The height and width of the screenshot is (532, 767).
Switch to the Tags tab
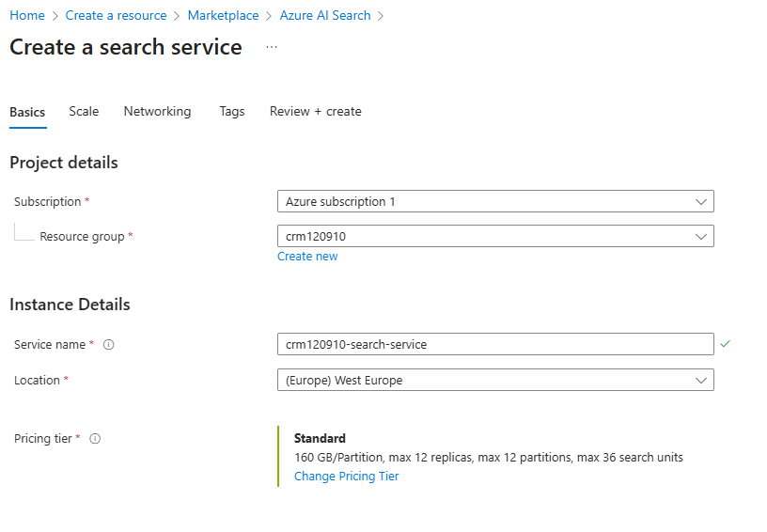pyautogui.click(x=232, y=112)
